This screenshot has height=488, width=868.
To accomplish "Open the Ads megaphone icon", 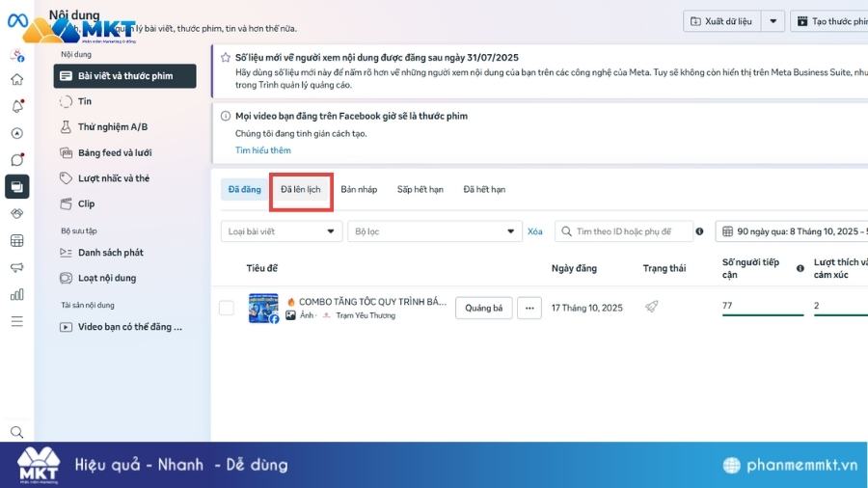I will 17,267.
